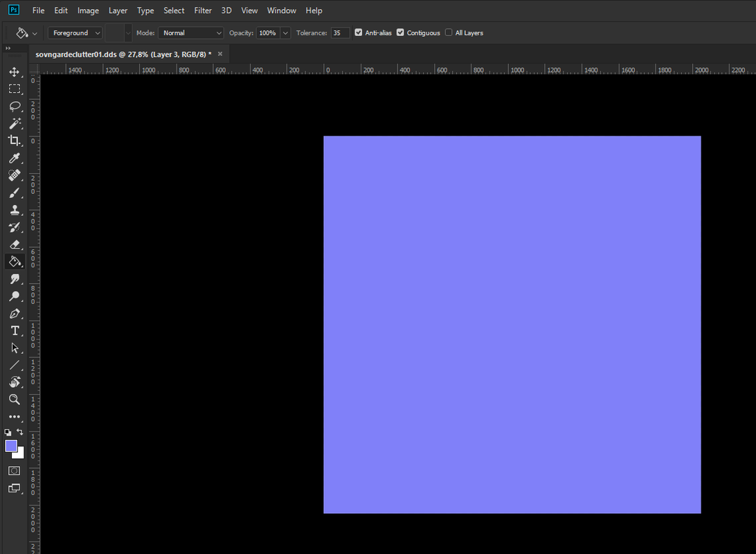Select the Dodge tool
The height and width of the screenshot is (554, 756).
[15, 296]
